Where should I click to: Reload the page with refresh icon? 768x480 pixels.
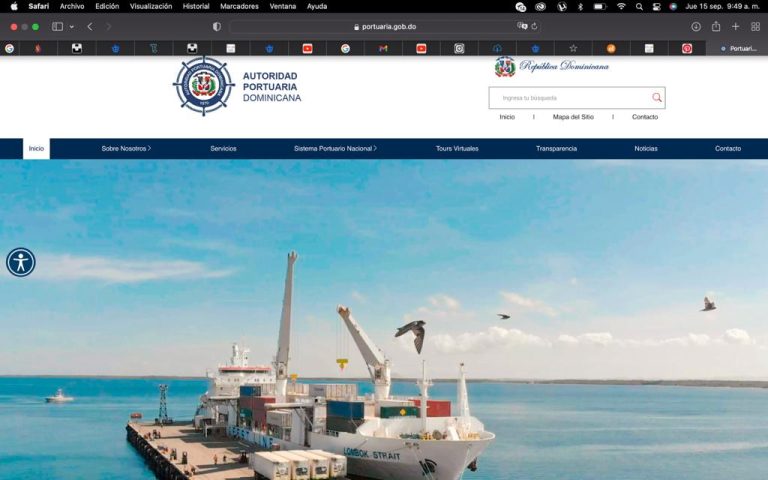pos(535,27)
